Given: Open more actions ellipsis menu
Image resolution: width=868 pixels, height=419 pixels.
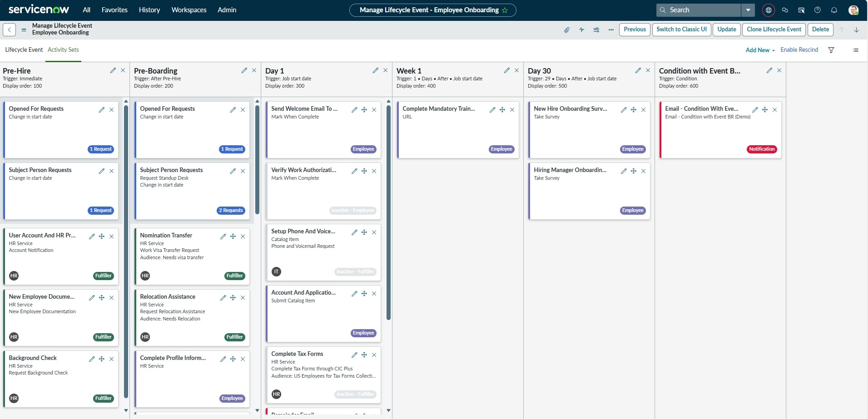Looking at the screenshot, I should pos(611,30).
